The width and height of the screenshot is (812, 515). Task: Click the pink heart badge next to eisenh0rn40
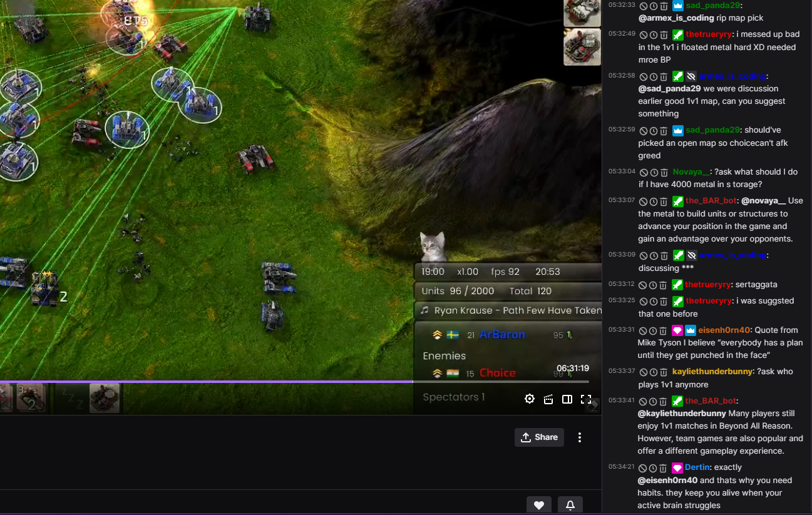[677, 330]
